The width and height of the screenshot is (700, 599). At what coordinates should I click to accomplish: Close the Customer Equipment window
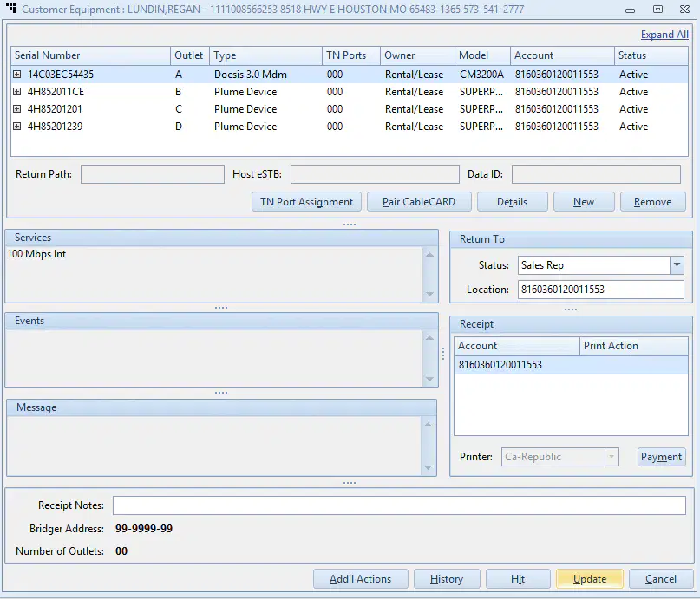pyautogui.click(x=685, y=9)
